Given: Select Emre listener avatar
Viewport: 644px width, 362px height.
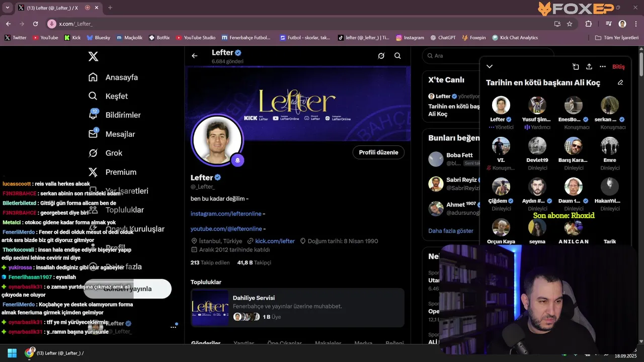Looking at the screenshot, I should pos(610,146).
